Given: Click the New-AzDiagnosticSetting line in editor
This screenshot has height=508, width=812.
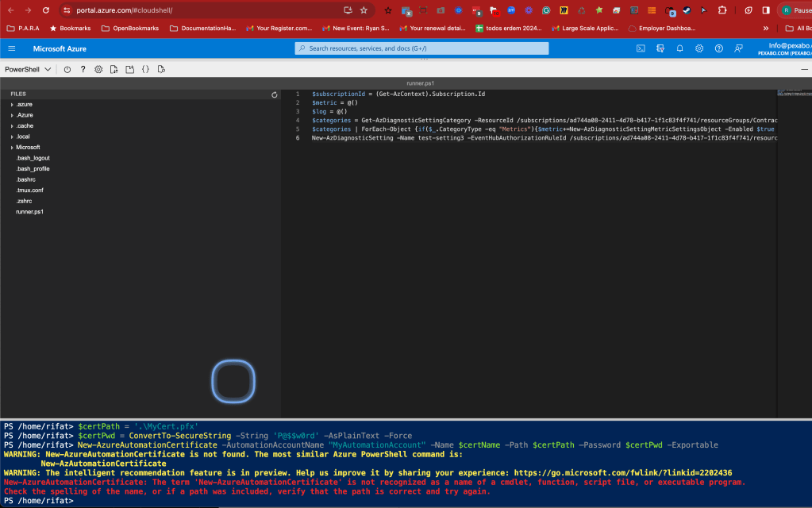Looking at the screenshot, I should click(x=545, y=138).
